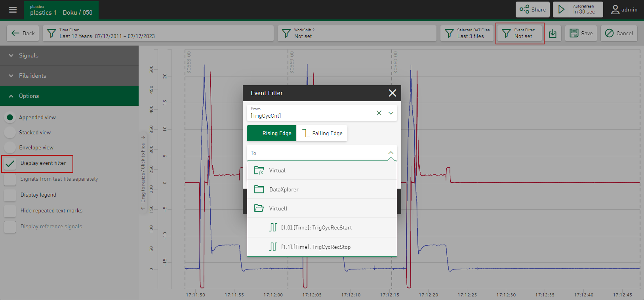Open the hamburger main menu
Image resolution: width=644 pixels, height=300 pixels.
(13, 10)
